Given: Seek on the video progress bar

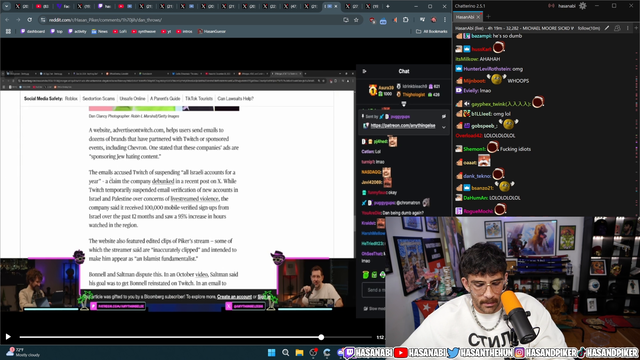Looking at the screenshot, I should click(x=196, y=337).
